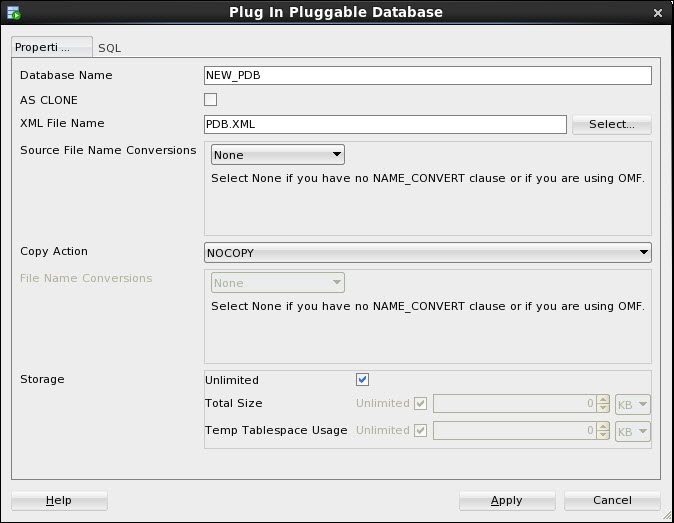This screenshot has width=674, height=523.
Task: Open Source File Name Conversions dropdown
Action: [x=278, y=155]
